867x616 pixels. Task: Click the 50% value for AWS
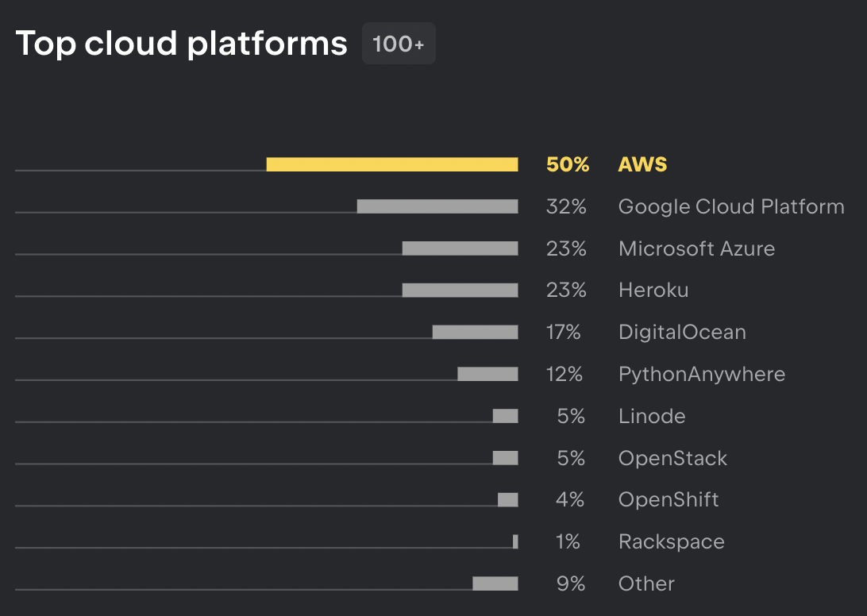(568, 164)
